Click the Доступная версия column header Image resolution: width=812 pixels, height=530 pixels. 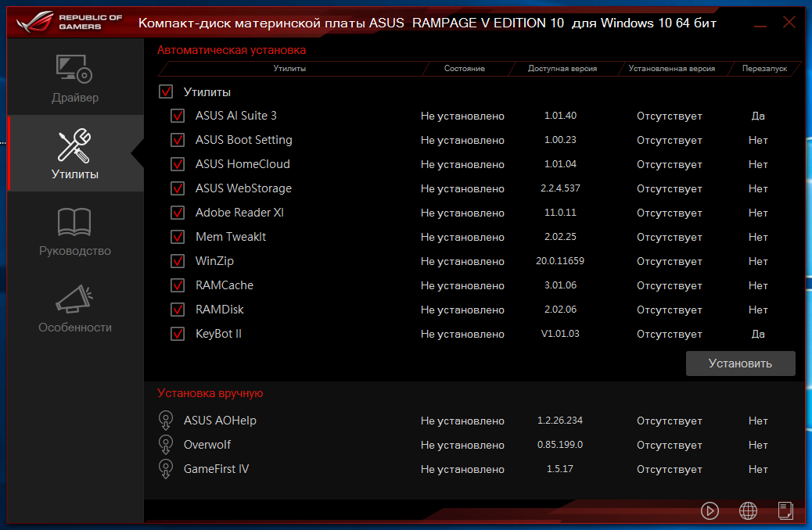[x=562, y=69]
